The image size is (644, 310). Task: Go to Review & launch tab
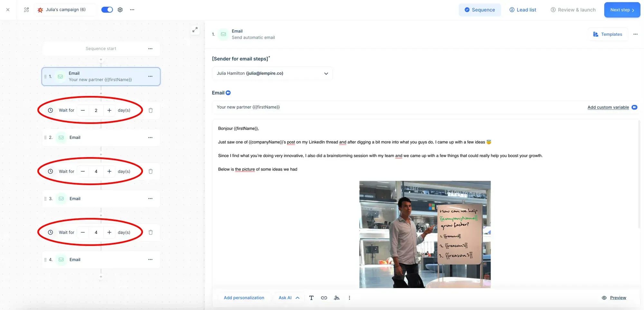pyautogui.click(x=573, y=10)
